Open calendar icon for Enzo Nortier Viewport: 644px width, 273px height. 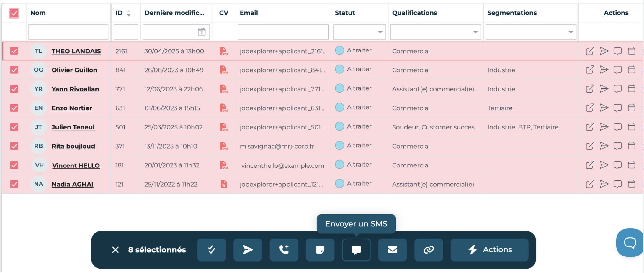(x=632, y=108)
